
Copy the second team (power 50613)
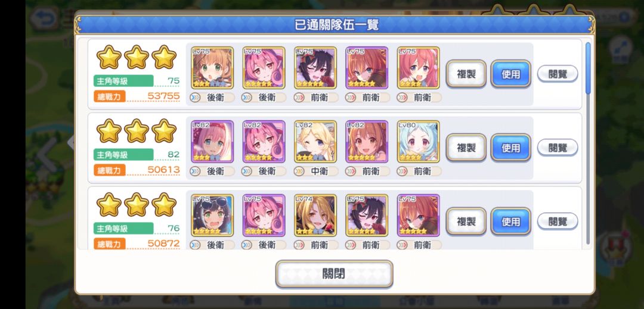pyautogui.click(x=466, y=148)
